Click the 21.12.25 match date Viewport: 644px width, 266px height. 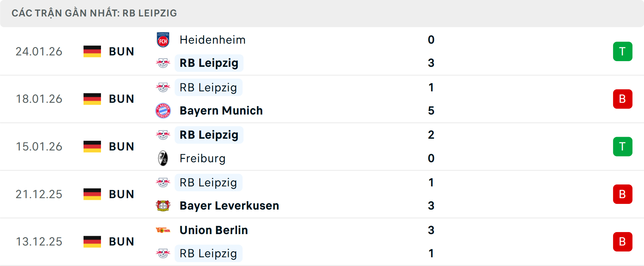tap(39, 194)
